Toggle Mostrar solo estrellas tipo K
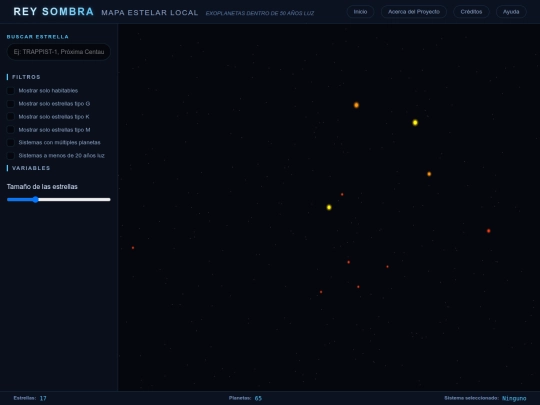The image size is (540, 405). click(x=11, y=117)
